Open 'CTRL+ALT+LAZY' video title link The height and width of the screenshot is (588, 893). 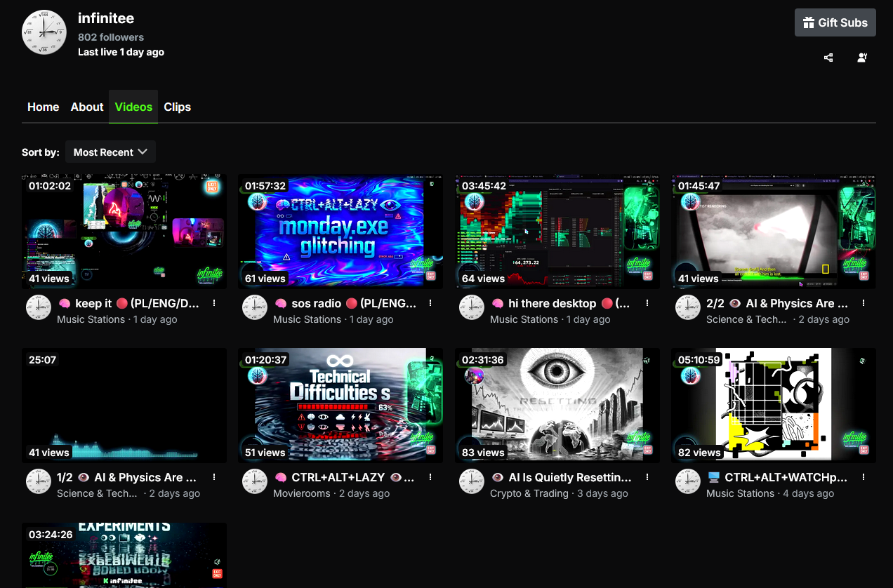[x=344, y=477]
